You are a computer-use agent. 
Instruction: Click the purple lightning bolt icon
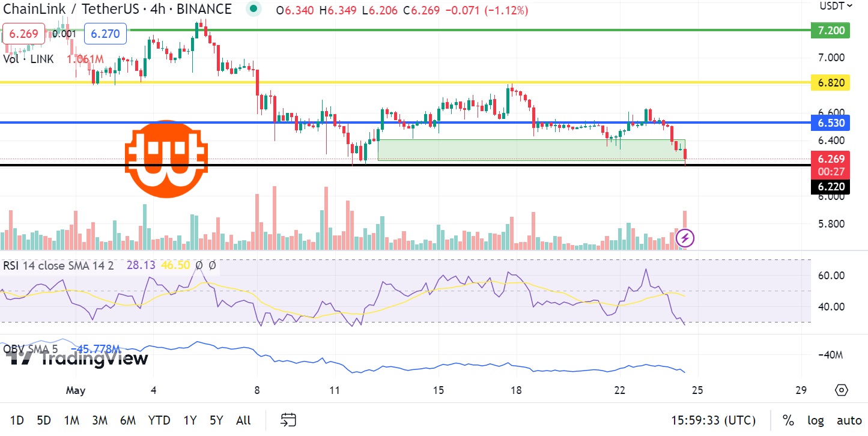(x=685, y=238)
